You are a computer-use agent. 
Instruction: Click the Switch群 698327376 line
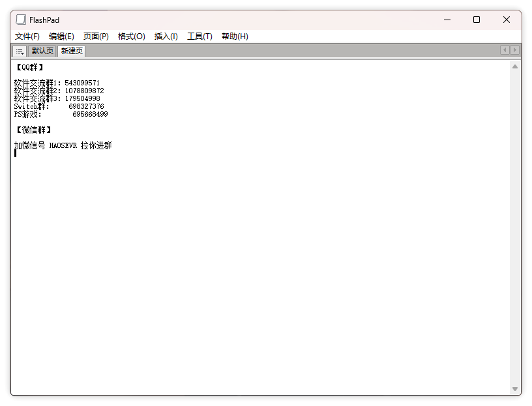[x=59, y=106]
